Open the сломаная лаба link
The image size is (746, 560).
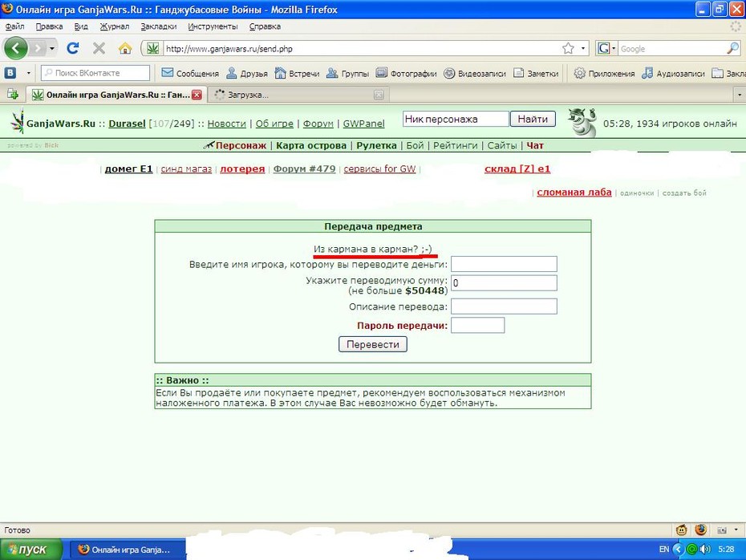point(574,193)
